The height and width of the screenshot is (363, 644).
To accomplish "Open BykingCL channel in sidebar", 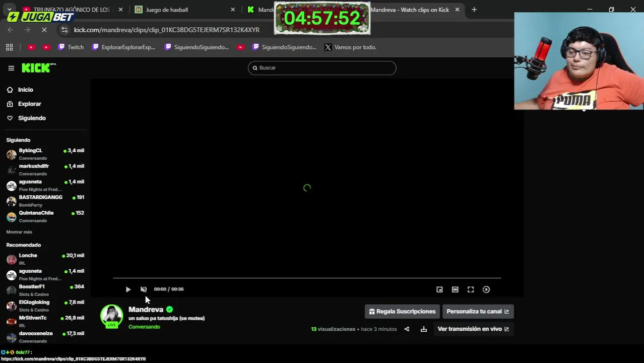I will coord(45,154).
